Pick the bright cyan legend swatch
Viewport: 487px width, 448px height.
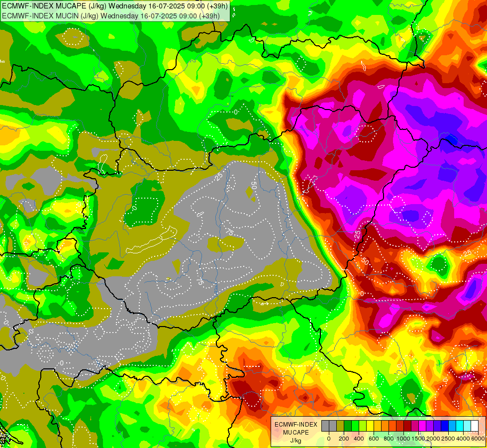[460, 426]
